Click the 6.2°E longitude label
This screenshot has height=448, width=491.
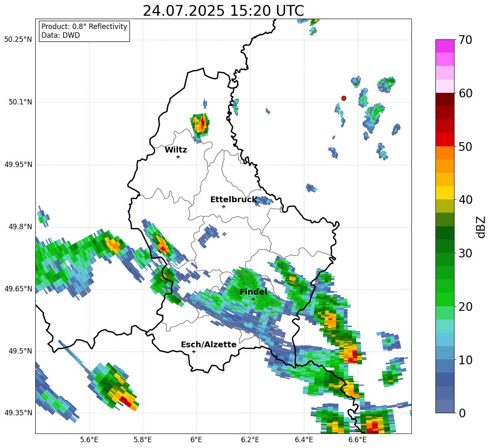pyautogui.click(x=250, y=440)
